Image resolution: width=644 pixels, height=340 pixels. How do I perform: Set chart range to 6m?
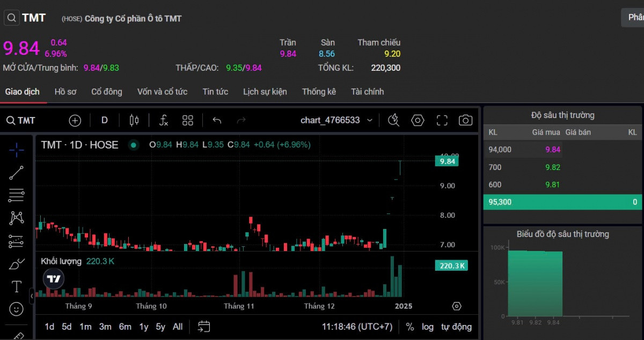pyautogui.click(x=125, y=327)
